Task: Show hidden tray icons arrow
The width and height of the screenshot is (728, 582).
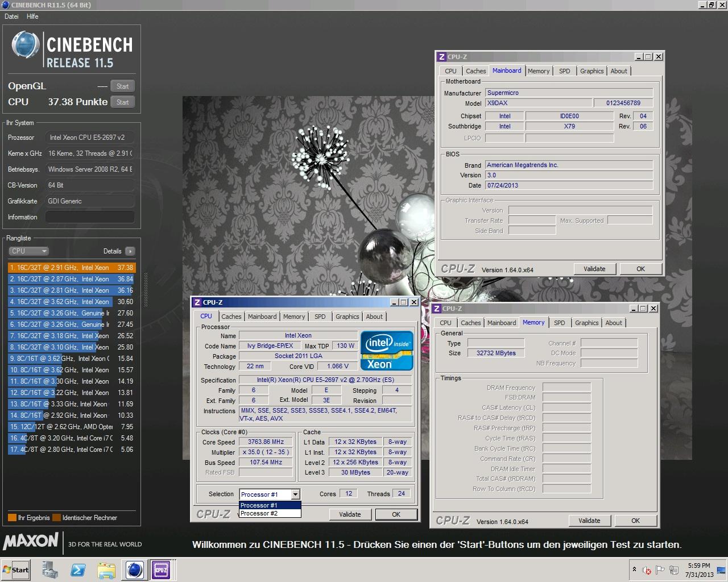Action: coord(634,569)
